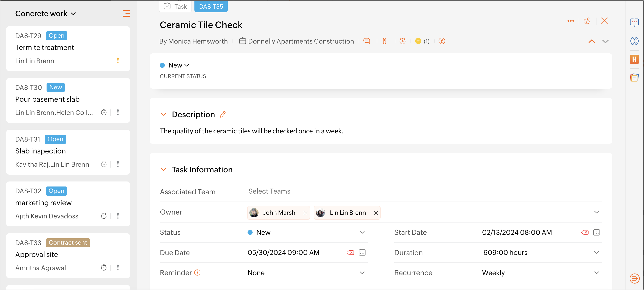Open the New current status dropdown
The image size is (644, 290).
click(x=178, y=65)
